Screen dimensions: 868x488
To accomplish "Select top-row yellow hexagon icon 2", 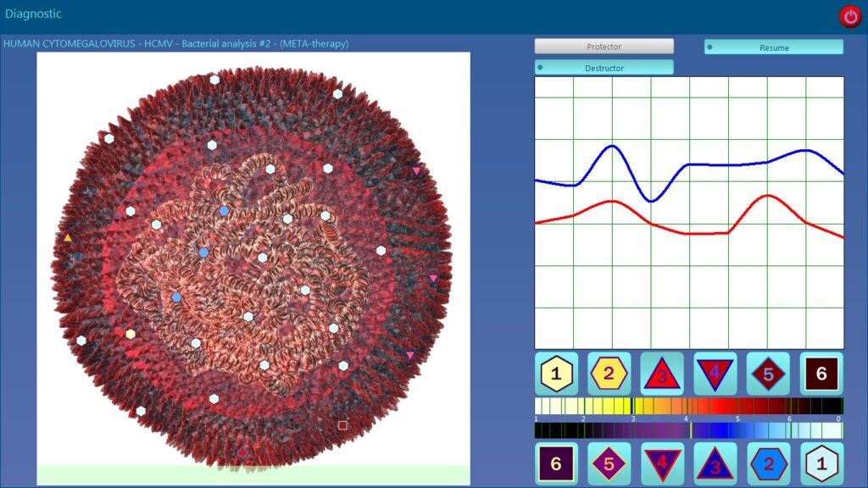I will [x=609, y=374].
